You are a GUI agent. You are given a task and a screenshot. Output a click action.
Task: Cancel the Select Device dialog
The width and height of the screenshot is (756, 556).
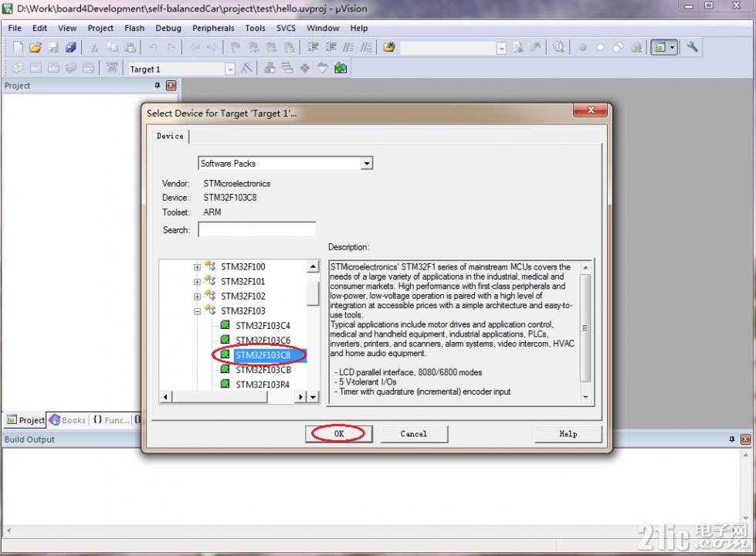pyautogui.click(x=414, y=433)
